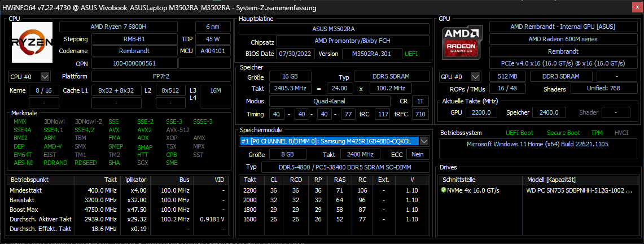644x244 pixels.
Task: Click the 512 MB GPU memory field
Action: [x=507, y=77]
